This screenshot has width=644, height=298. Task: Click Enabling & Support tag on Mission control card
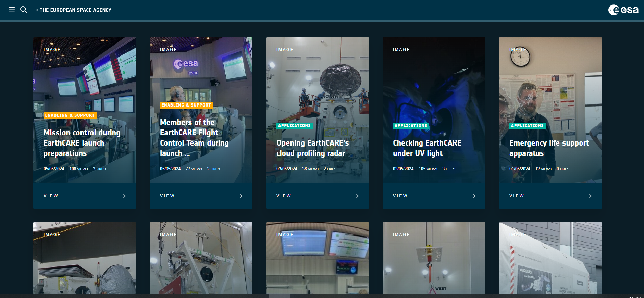tap(70, 115)
